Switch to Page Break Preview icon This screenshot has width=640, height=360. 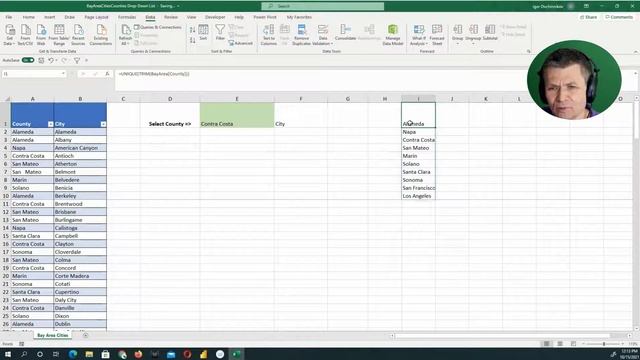[573, 344]
